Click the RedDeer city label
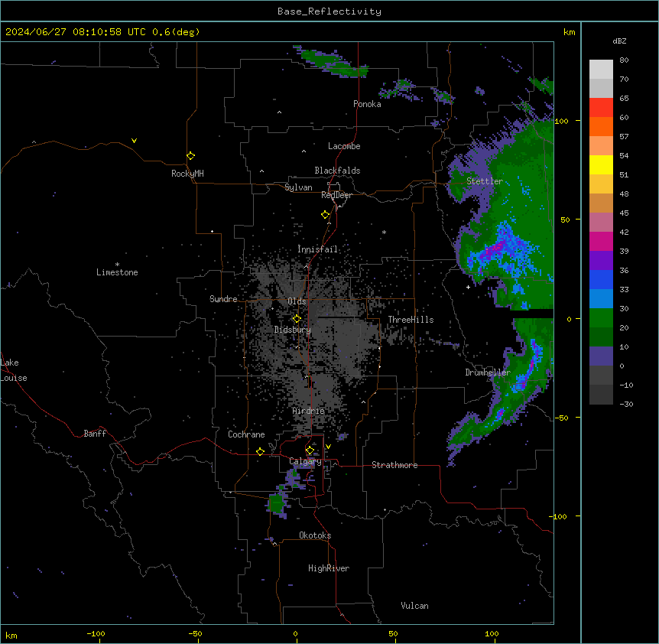The height and width of the screenshot is (644, 659). coord(336,195)
